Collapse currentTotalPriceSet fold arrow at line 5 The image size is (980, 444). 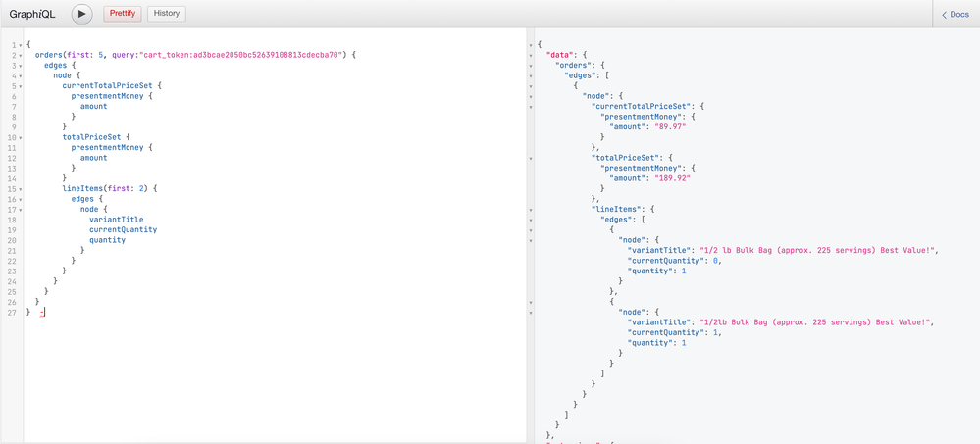[x=20, y=86]
